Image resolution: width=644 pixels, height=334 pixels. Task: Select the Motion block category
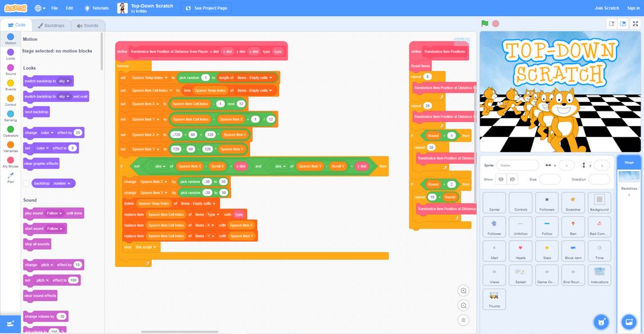pyautogui.click(x=11, y=39)
